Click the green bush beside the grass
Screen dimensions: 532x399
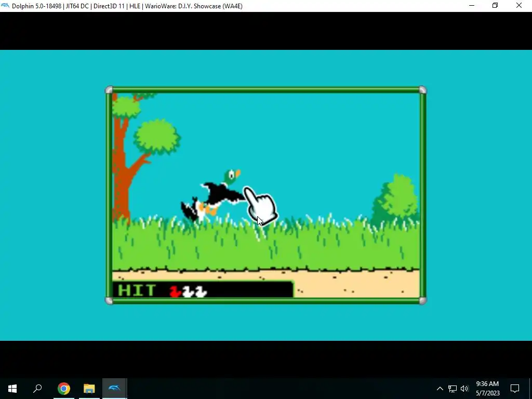(395, 200)
